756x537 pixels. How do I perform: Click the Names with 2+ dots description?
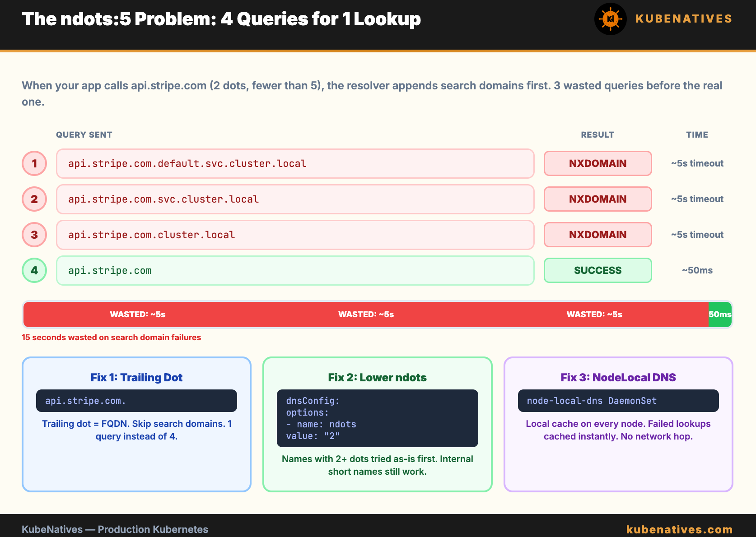(x=377, y=465)
